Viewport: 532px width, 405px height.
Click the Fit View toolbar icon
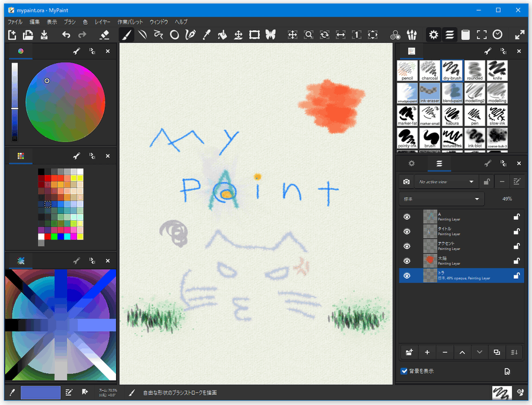pyautogui.click(x=372, y=35)
